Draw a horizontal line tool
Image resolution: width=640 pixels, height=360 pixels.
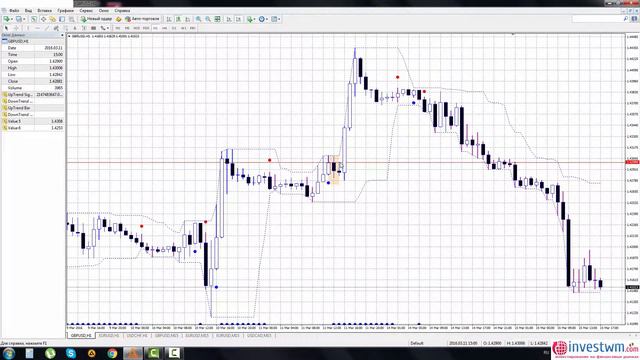click(x=37, y=28)
